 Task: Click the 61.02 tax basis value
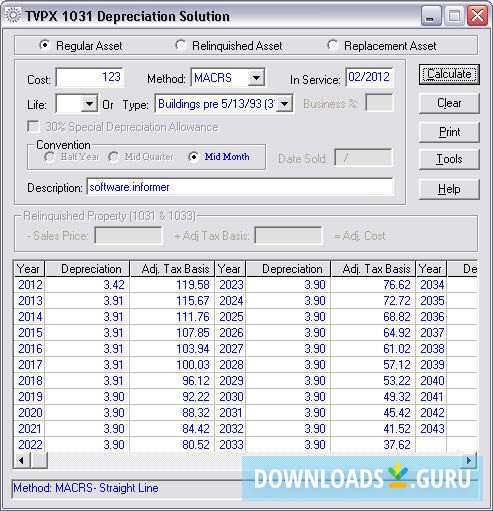point(397,349)
